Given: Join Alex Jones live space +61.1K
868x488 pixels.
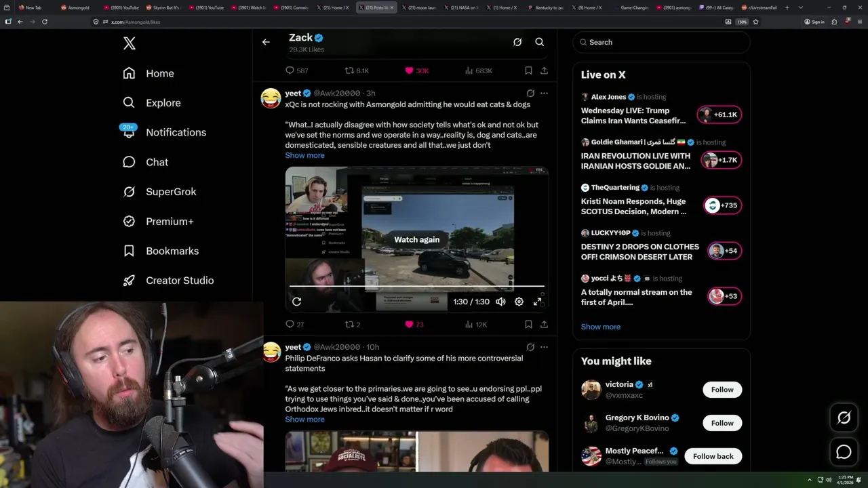Looking at the screenshot, I should [719, 115].
